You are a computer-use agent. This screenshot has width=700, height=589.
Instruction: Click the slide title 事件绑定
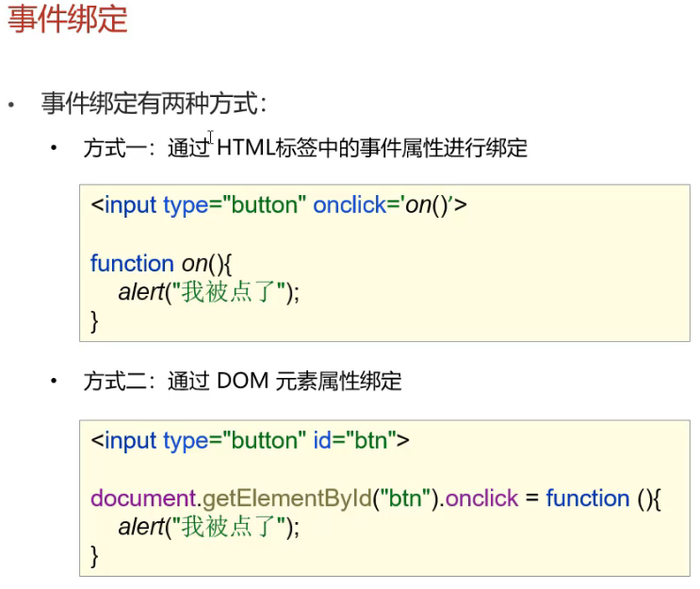[x=68, y=21]
